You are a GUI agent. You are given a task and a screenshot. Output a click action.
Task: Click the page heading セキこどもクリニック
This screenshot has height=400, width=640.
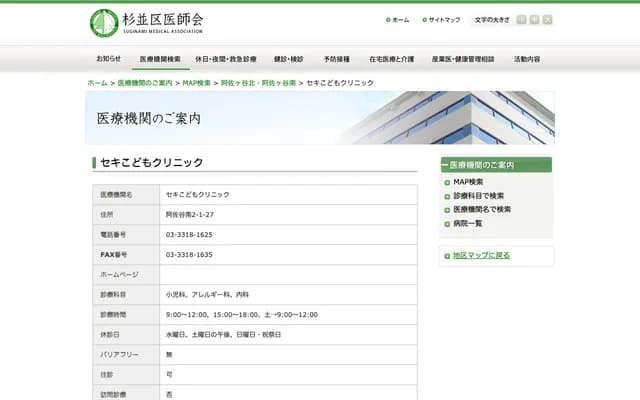point(151,162)
